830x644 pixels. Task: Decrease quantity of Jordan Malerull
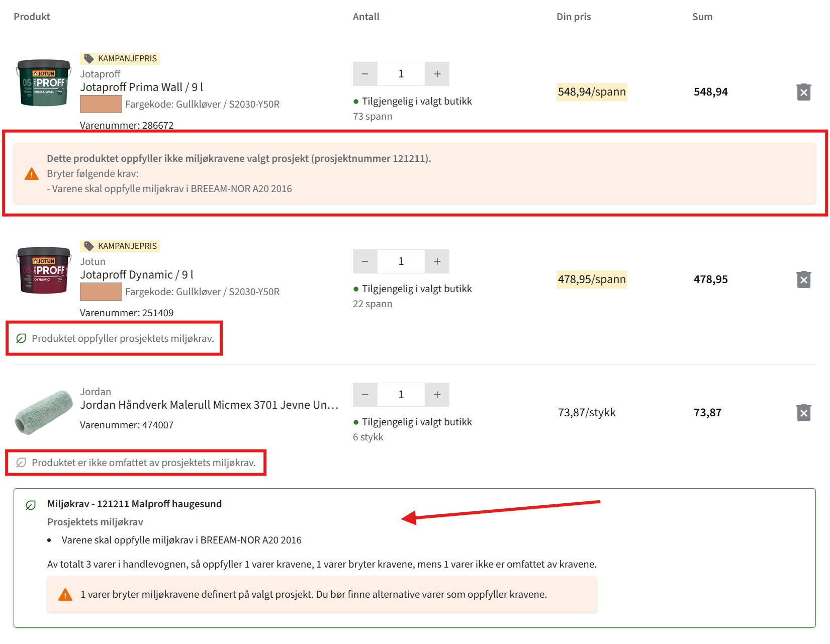[365, 395]
